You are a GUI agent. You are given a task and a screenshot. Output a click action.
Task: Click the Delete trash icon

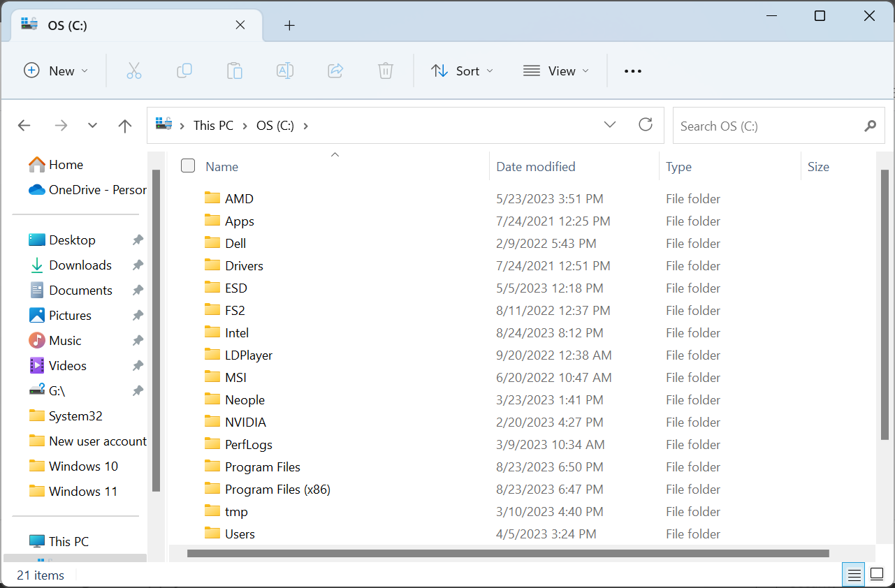tap(386, 71)
